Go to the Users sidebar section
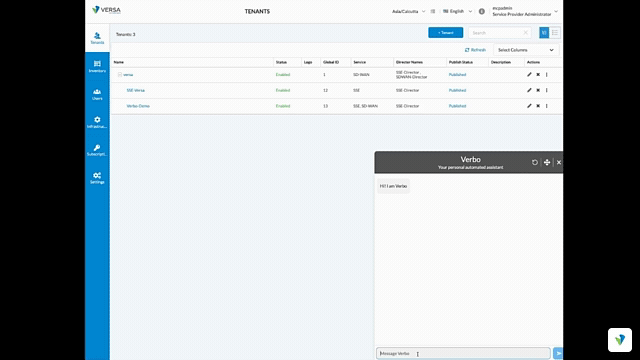Viewport: 640px width, 360px height. 97,94
